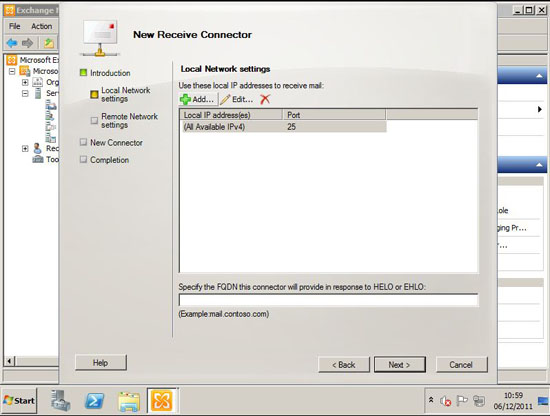Click the Start button

[x=19, y=401]
